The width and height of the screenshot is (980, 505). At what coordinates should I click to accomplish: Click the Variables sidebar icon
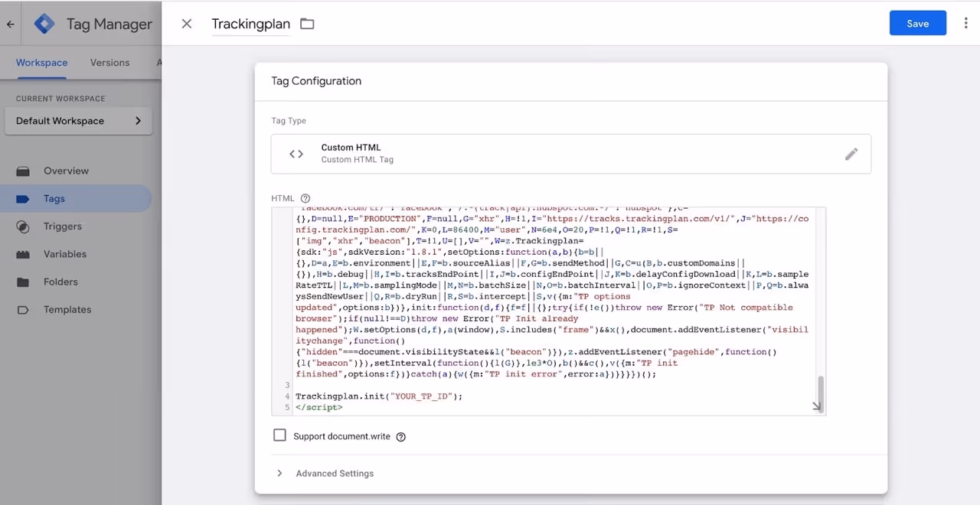click(x=23, y=254)
